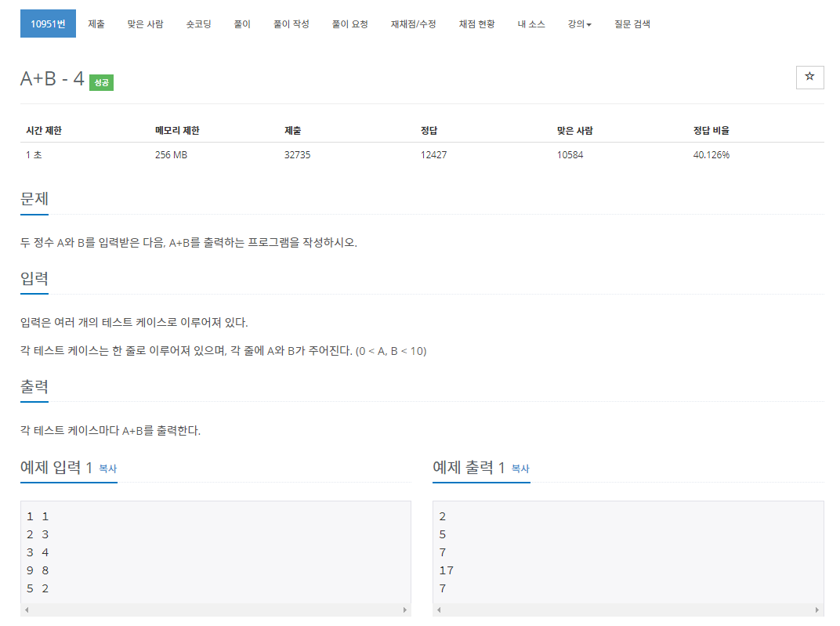Open the 풀이 tab

coord(242,24)
